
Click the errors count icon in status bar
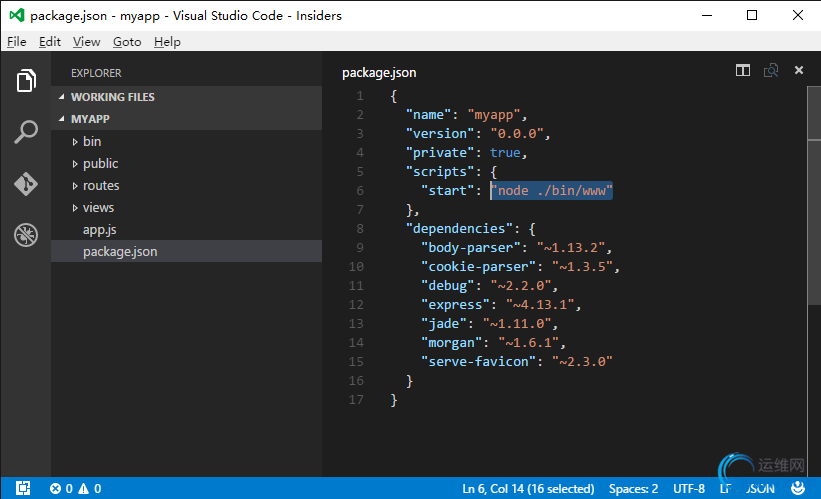(x=56, y=489)
